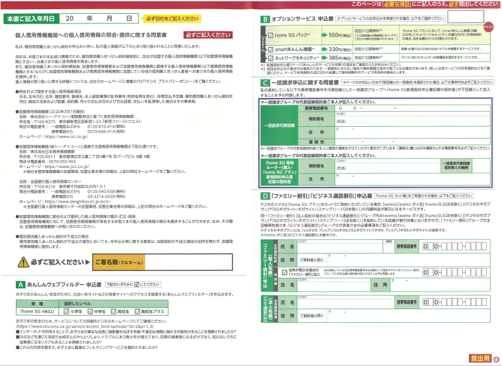Click the 契約者名 field for 一括請求代表回線
The width and height of the screenshot is (502, 366).
click(413, 119)
